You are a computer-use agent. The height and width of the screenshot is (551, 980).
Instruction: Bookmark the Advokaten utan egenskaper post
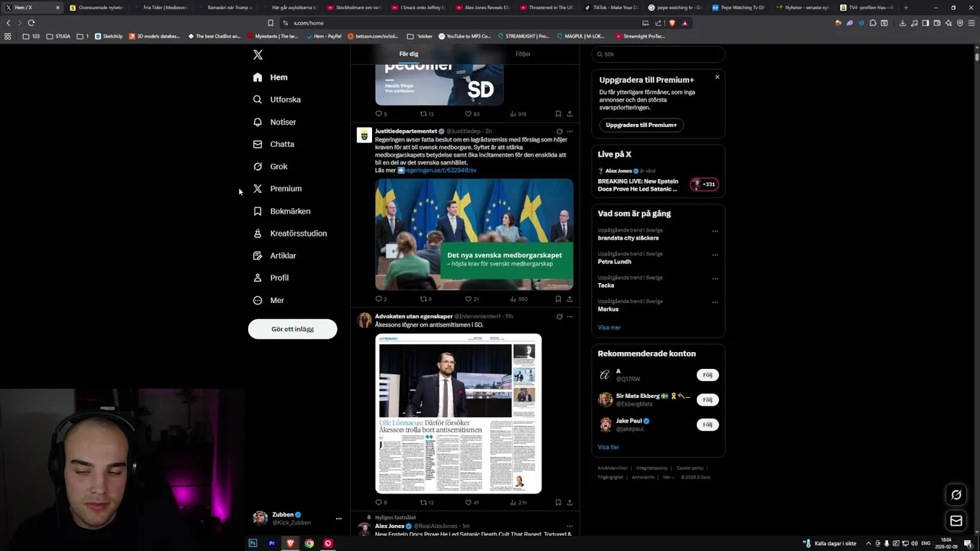click(558, 503)
